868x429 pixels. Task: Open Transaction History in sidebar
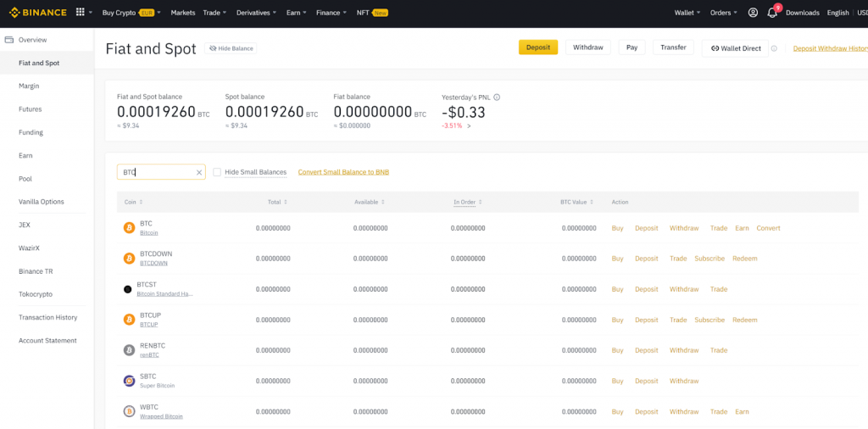47,317
